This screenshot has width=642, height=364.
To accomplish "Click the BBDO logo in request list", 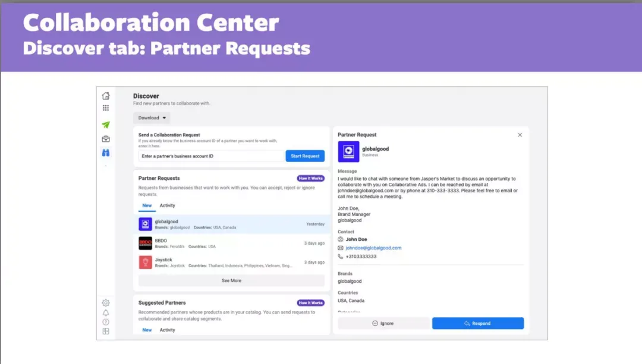I will [x=146, y=243].
